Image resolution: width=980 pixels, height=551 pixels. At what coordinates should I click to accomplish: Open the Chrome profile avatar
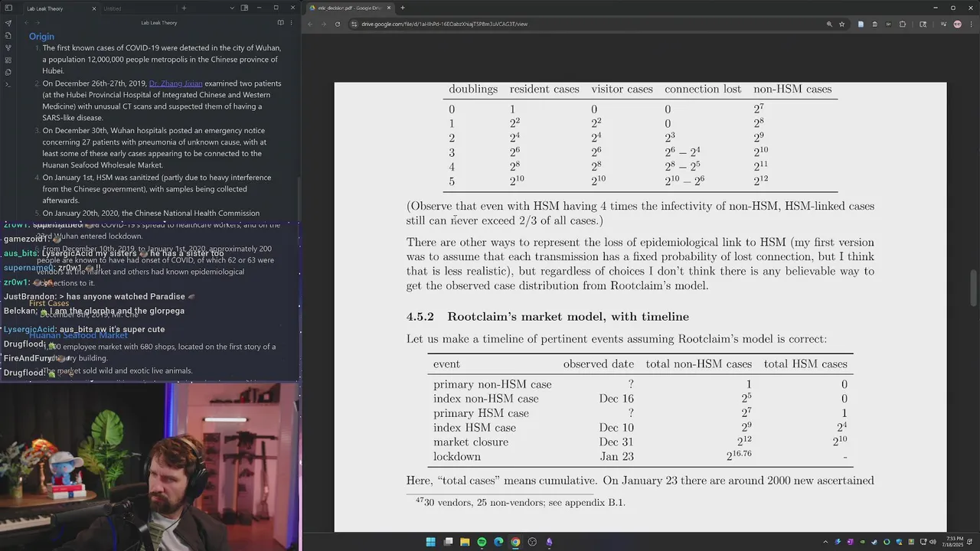957,24
